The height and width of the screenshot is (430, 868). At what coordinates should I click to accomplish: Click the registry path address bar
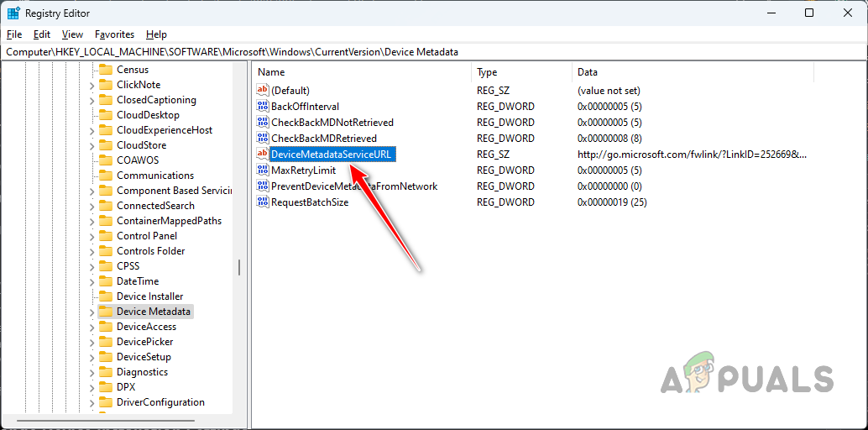tap(434, 51)
